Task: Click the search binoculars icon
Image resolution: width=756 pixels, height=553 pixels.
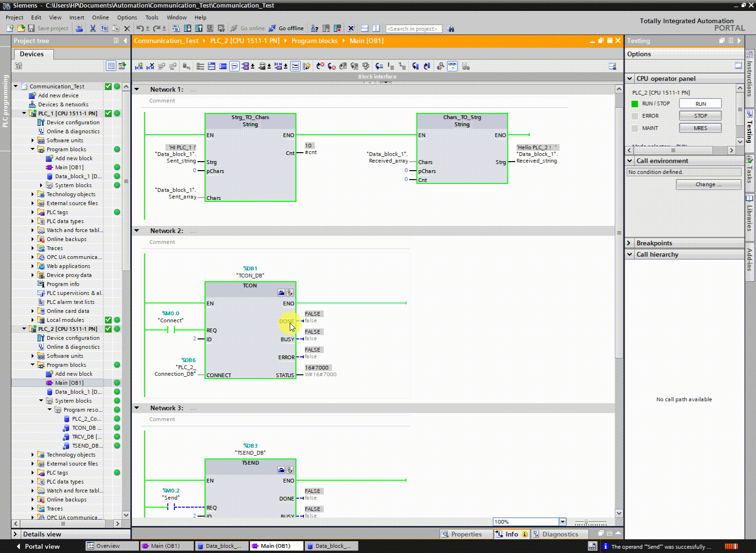Action: click(450, 28)
